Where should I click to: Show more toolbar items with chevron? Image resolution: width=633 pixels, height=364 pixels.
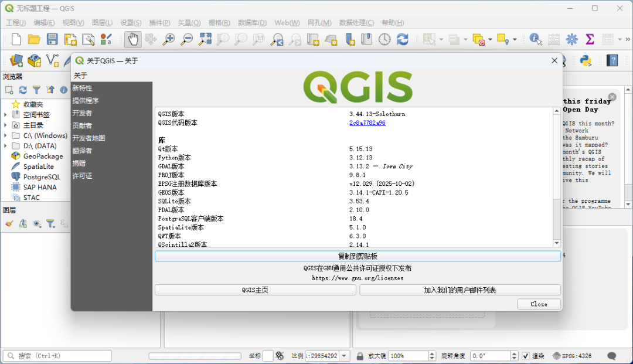click(627, 39)
